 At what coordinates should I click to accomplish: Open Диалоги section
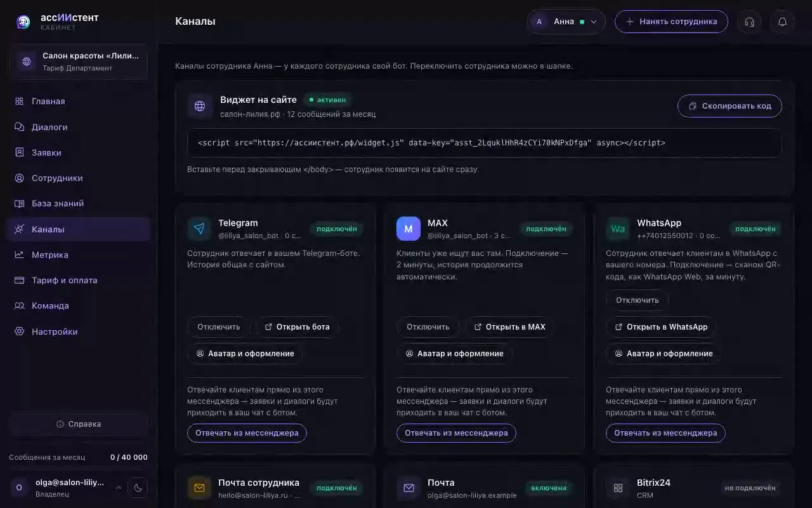[79, 127]
